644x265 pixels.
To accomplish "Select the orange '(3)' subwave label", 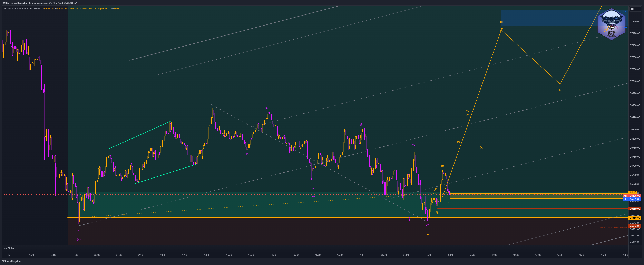I will (458, 142).
